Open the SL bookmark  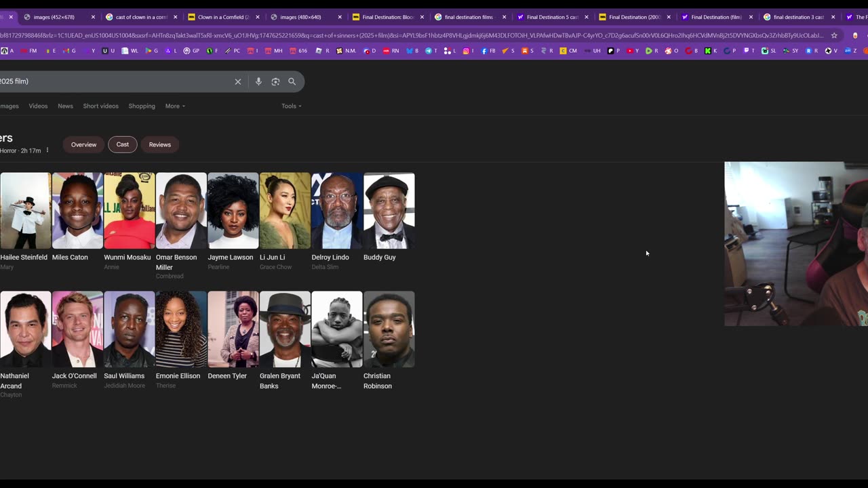point(770,51)
